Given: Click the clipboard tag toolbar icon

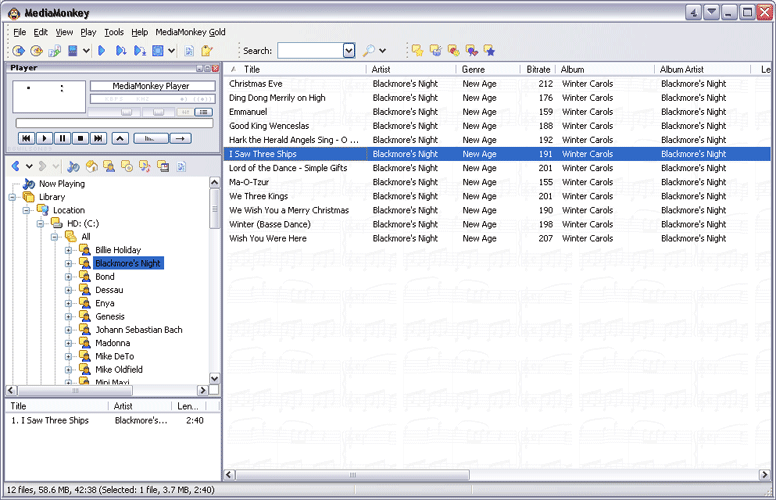Looking at the screenshot, I should pos(207,50).
